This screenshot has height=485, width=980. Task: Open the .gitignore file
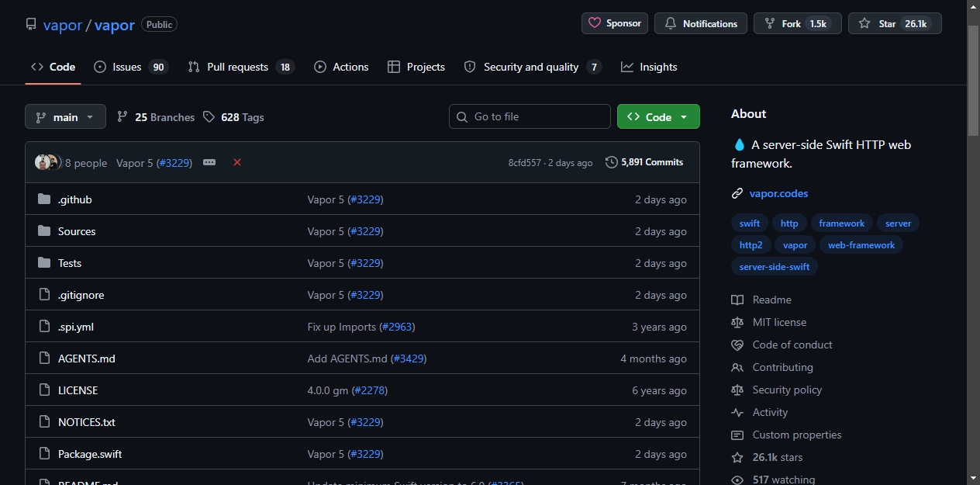(81, 295)
